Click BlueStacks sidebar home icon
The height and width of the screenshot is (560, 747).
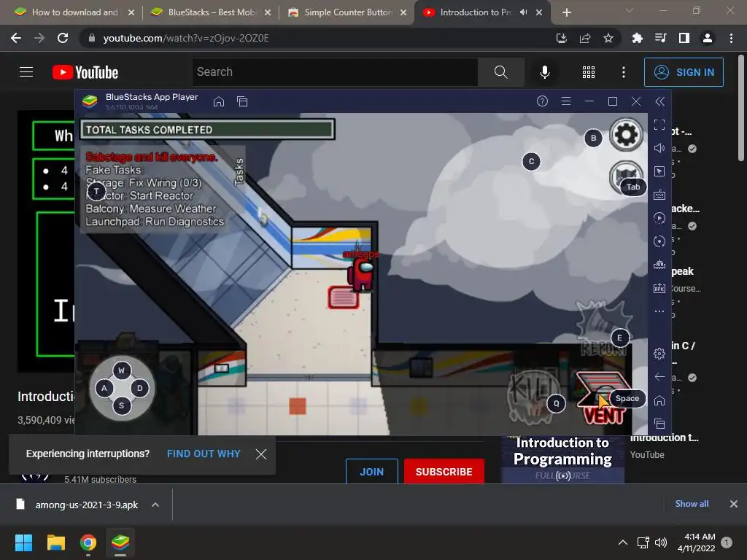[659, 400]
